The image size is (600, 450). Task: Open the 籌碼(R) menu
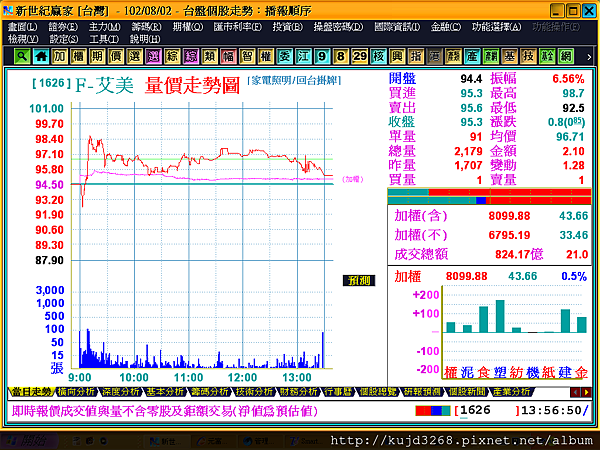pos(146,27)
